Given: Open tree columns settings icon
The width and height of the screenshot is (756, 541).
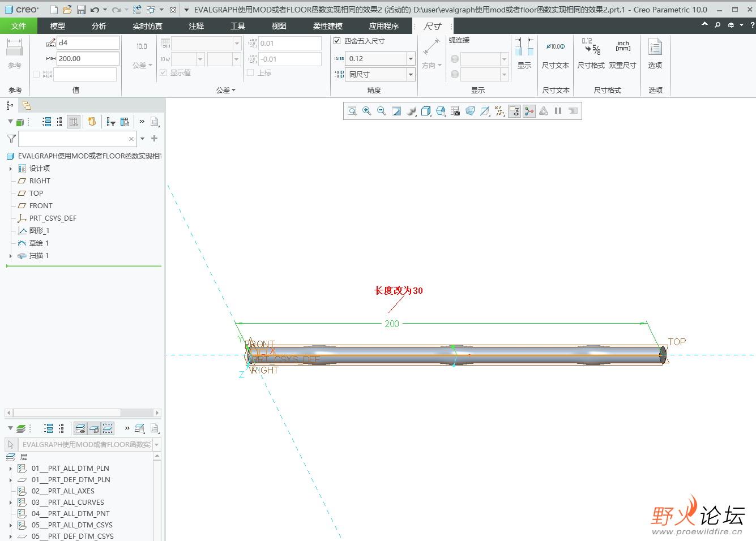Looking at the screenshot, I should pos(125,122).
